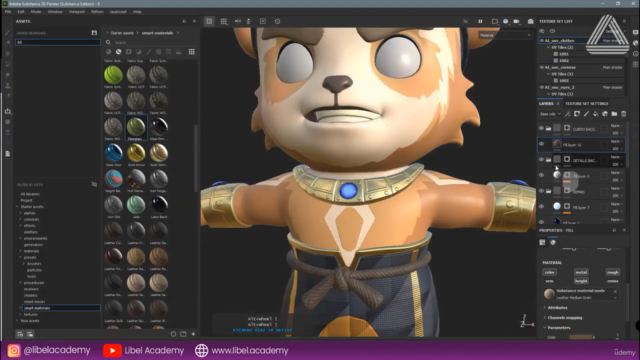This screenshot has height=360, width=640.
Task: Open the camera screenshot icon above viewport
Action: pos(531,21)
